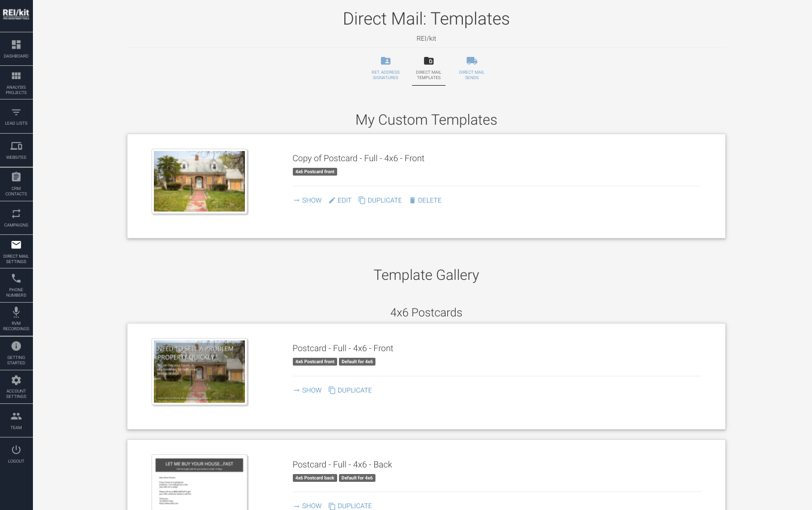
Task: Duplicate the Postcard - Full - 4x6 - Front template
Action: coord(350,390)
